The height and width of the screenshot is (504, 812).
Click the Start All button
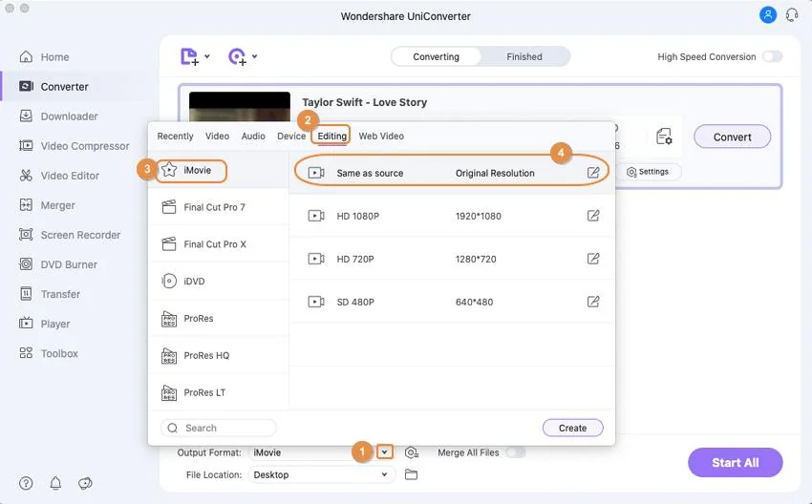[x=736, y=463]
